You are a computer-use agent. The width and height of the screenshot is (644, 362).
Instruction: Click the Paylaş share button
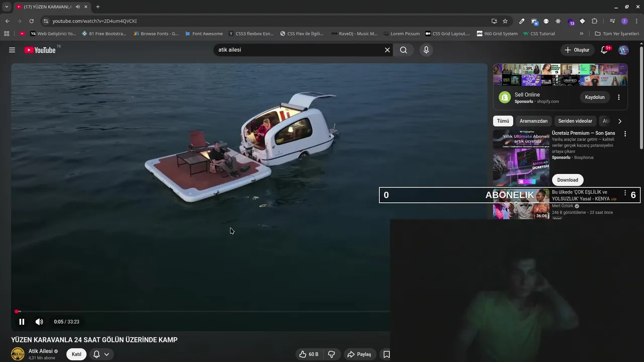[x=359, y=354]
